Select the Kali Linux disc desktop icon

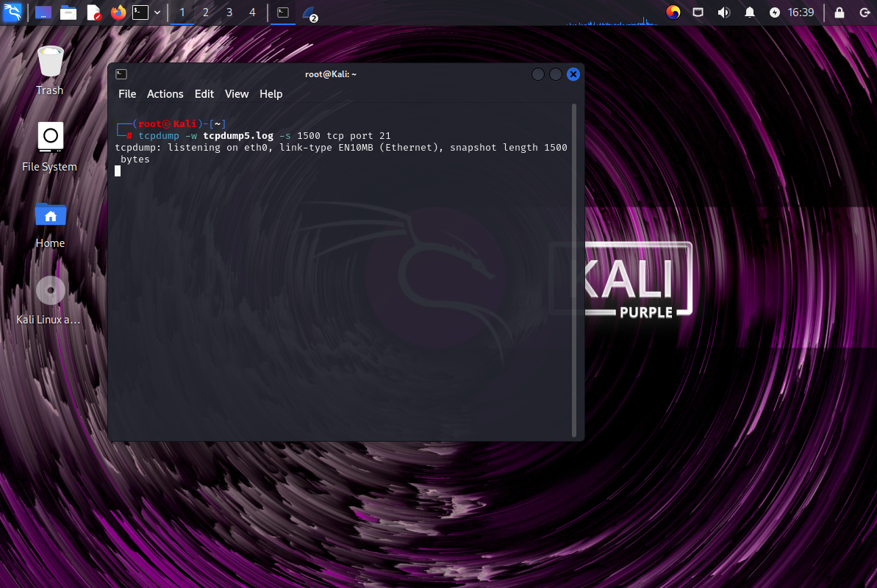49,300
